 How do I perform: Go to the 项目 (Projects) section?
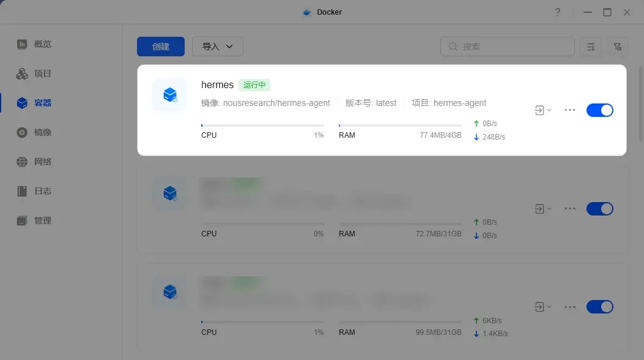pos(43,73)
